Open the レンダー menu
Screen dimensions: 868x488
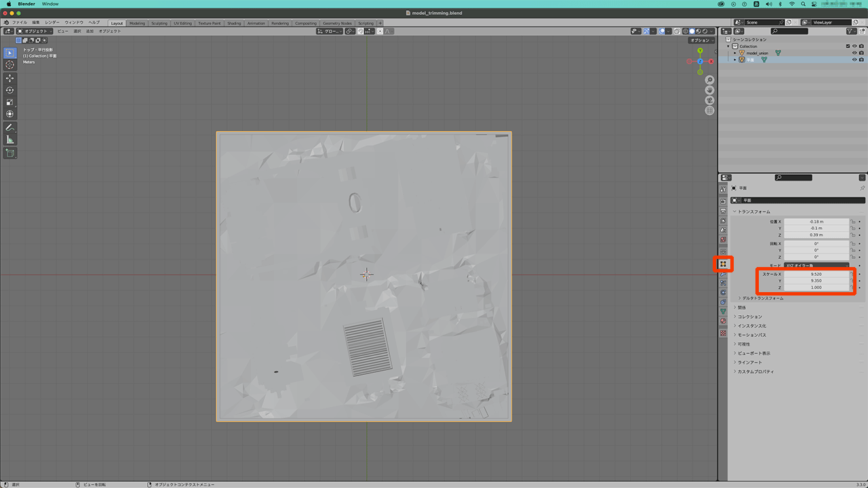[x=52, y=22]
